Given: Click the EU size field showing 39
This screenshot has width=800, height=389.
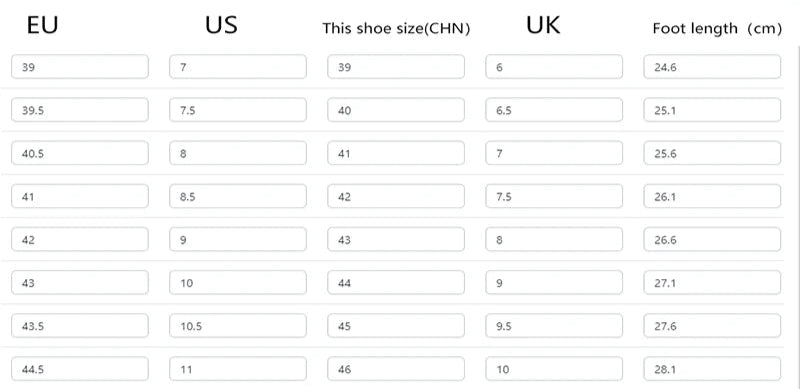Looking at the screenshot, I should (80, 67).
